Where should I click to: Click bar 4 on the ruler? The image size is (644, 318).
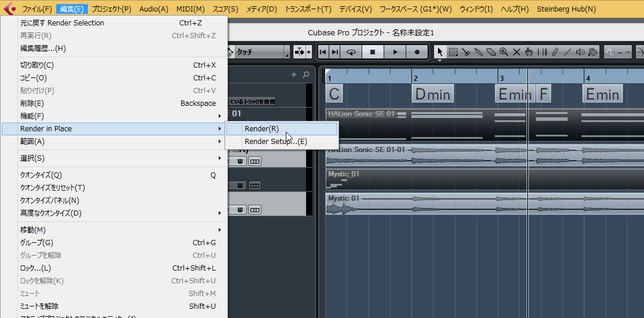click(588, 78)
